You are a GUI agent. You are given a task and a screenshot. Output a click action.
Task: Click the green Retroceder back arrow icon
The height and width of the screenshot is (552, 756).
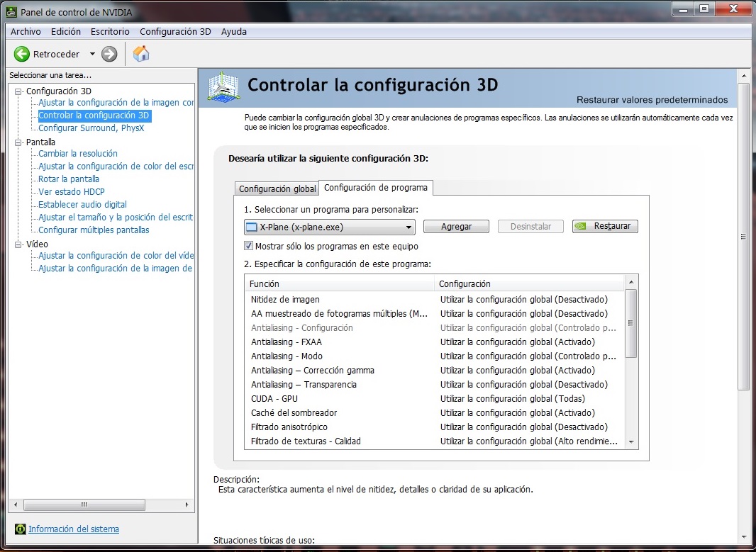coord(22,54)
